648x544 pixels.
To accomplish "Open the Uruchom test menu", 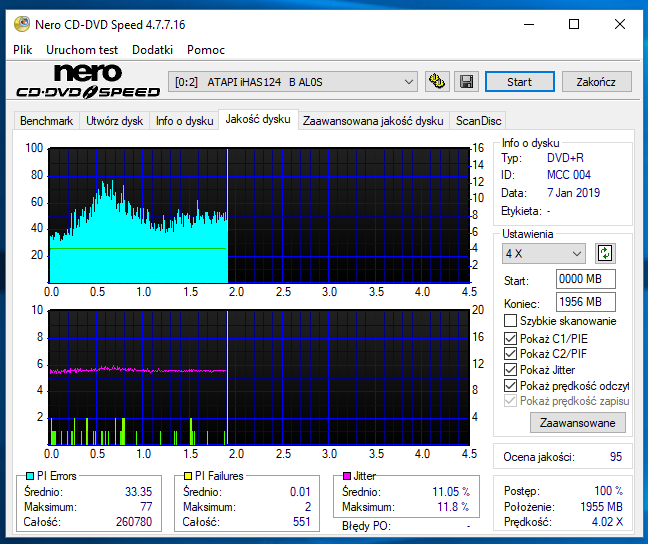I will point(82,50).
